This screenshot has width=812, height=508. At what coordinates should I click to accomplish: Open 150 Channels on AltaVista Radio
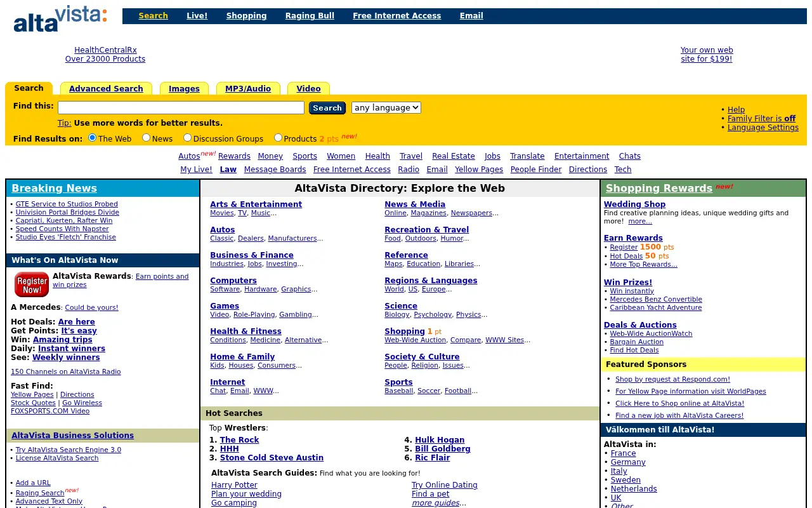[x=65, y=371]
